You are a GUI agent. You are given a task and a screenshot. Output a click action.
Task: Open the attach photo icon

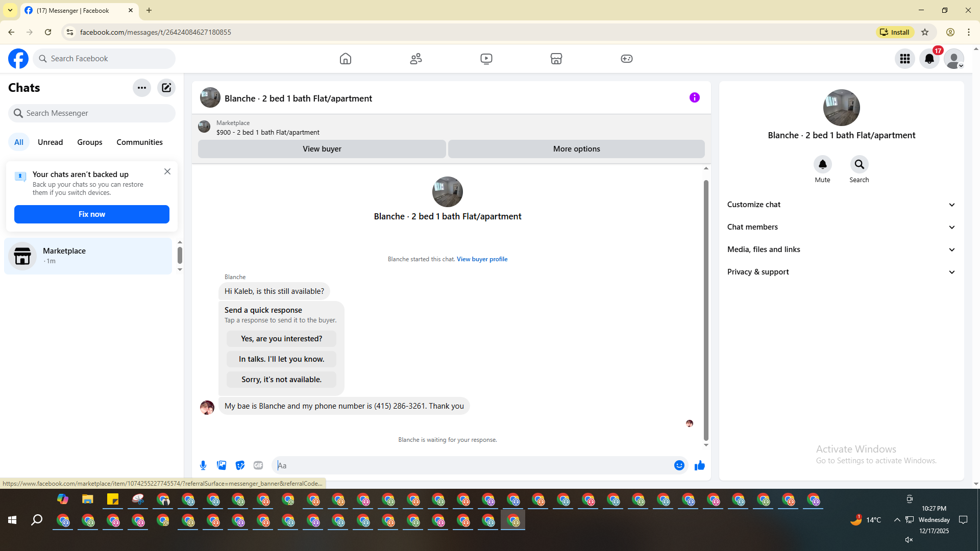click(x=222, y=465)
